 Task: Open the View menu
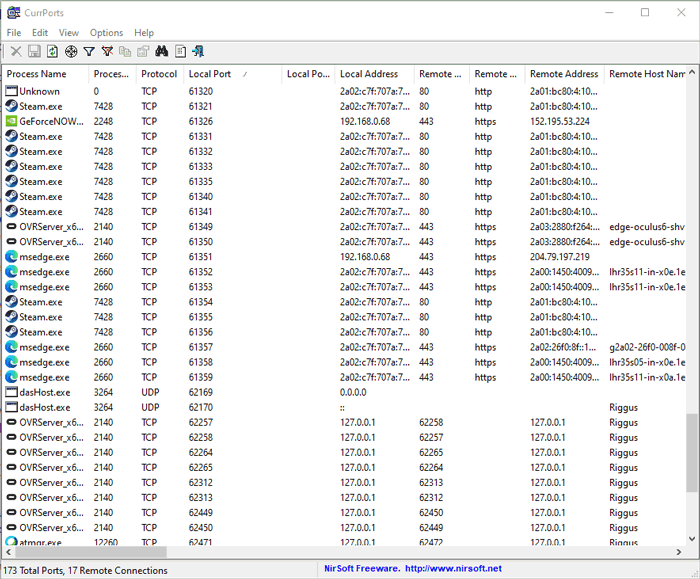click(69, 33)
